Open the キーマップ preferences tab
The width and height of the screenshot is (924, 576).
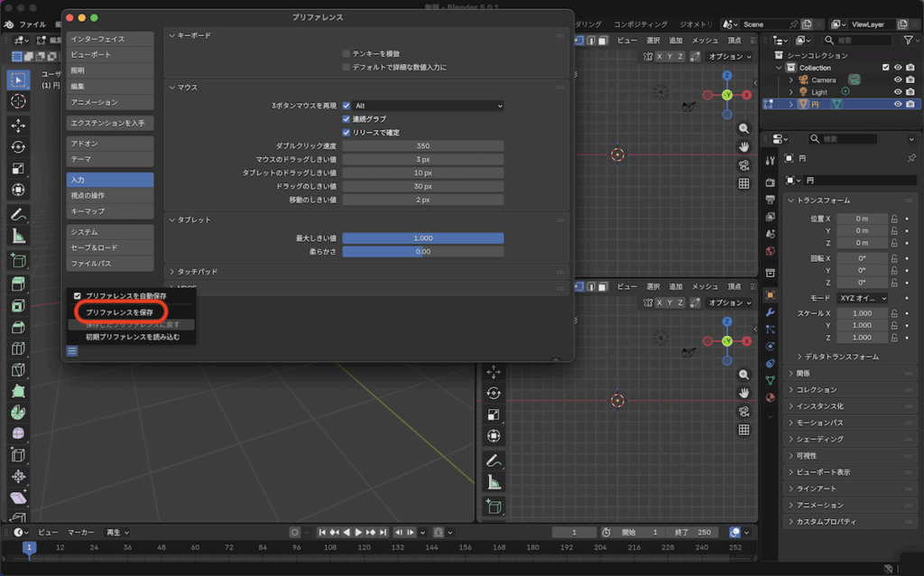(109, 210)
